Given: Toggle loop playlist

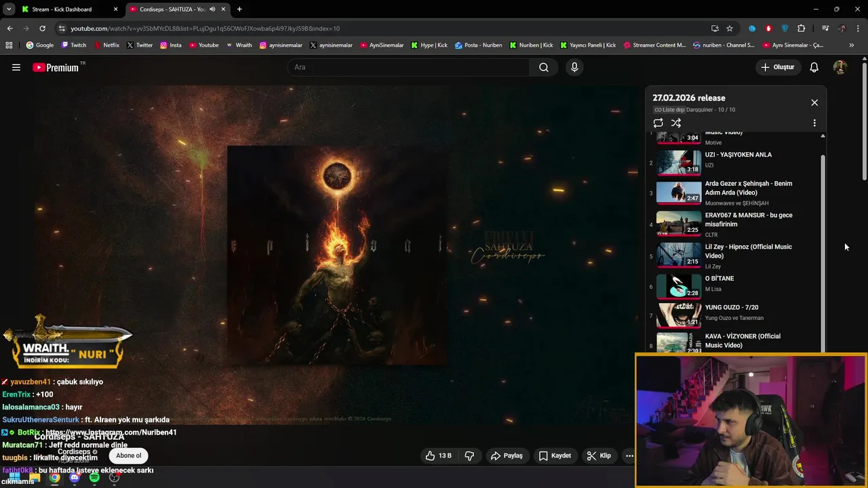Looking at the screenshot, I should point(658,123).
